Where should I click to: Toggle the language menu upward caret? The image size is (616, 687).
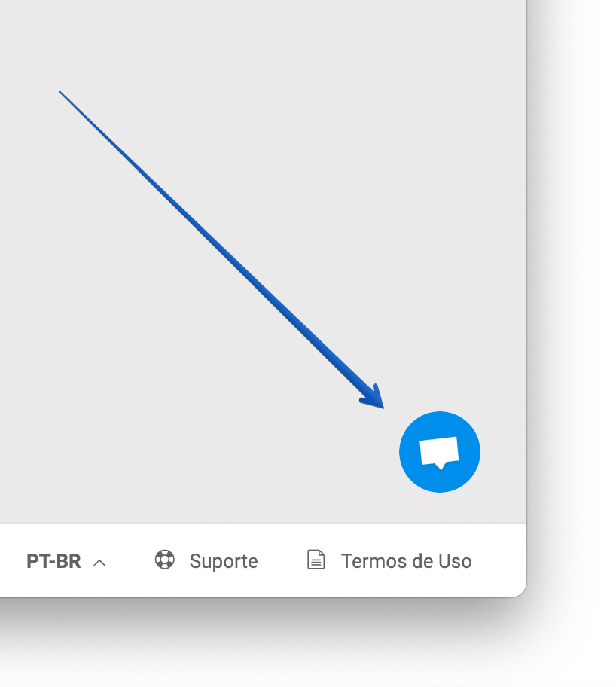pos(99,563)
